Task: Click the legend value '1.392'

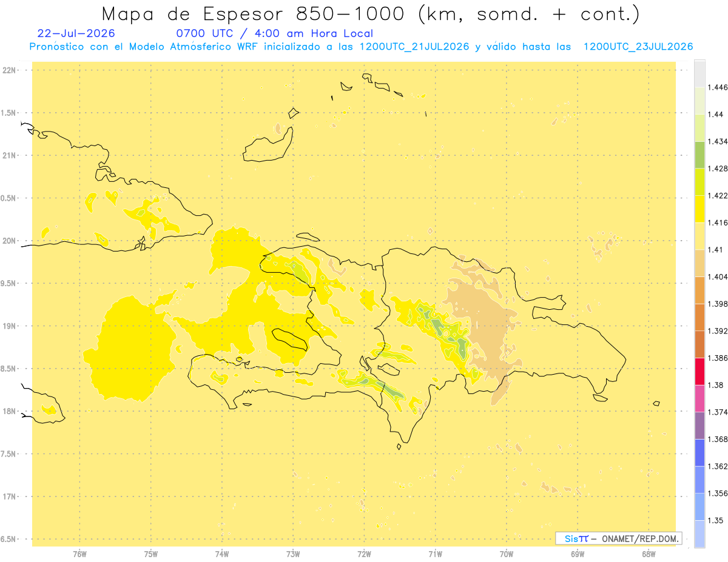Action: (x=718, y=331)
